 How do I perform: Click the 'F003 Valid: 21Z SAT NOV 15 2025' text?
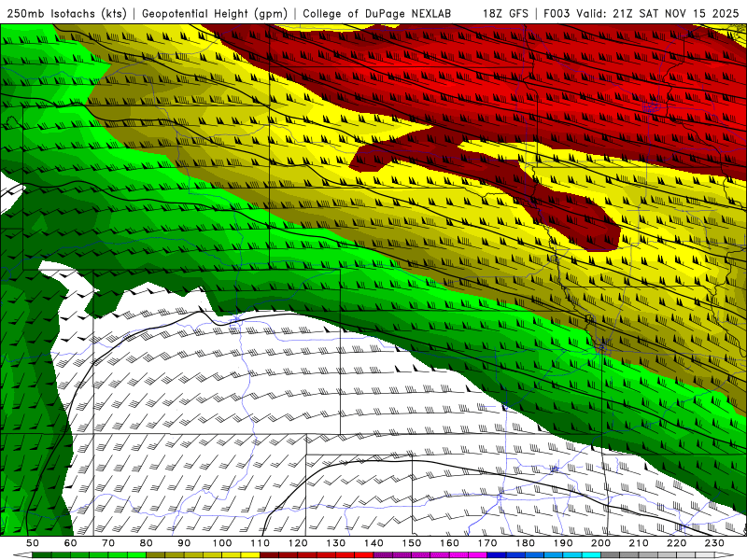pos(641,13)
